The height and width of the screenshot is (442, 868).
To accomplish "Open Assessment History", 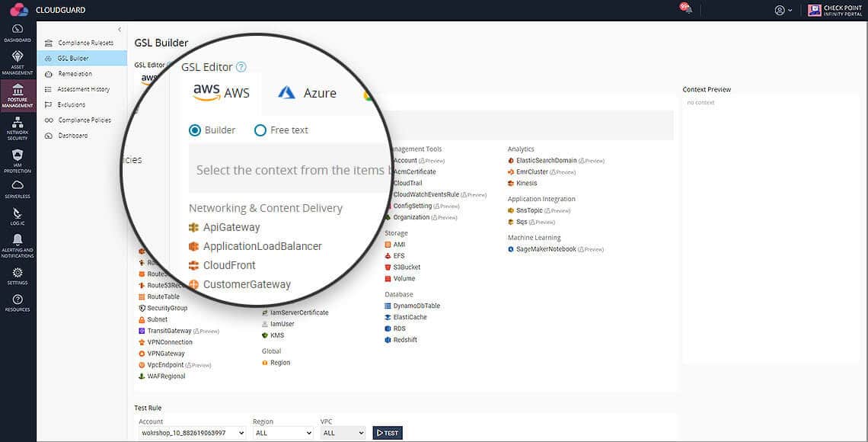I will (x=78, y=89).
